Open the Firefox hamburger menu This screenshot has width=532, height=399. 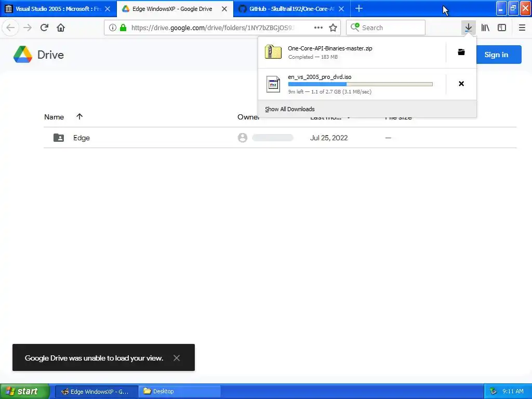tap(522, 28)
